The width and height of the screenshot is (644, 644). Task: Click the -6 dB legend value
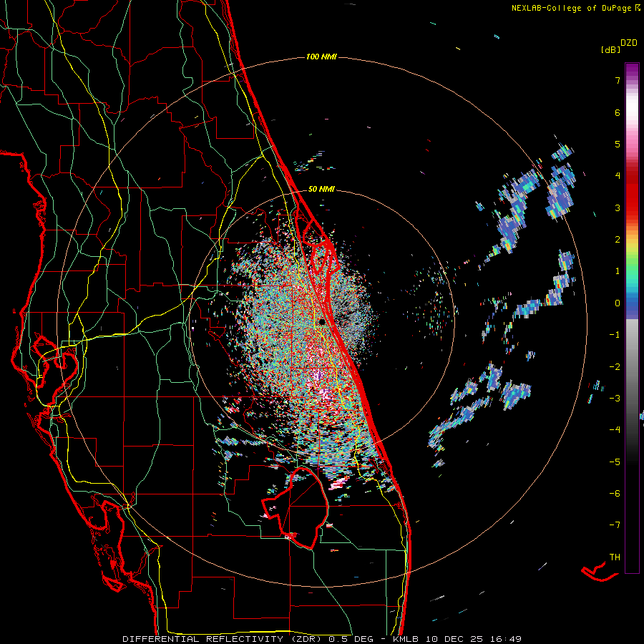[x=615, y=493]
